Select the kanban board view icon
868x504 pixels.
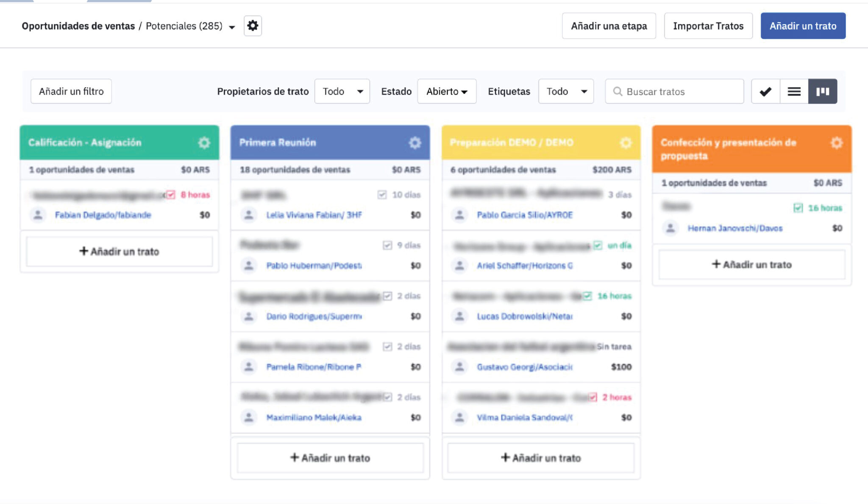click(823, 91)
